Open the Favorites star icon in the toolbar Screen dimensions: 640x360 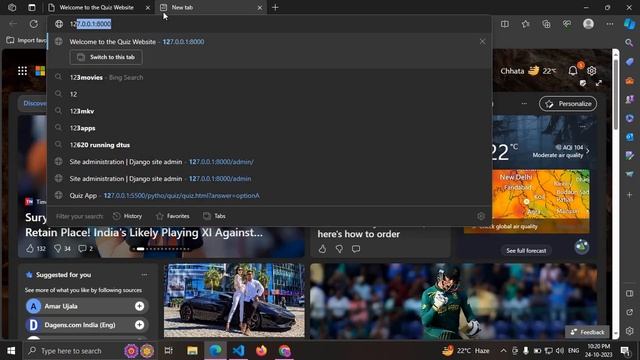pyautogui.click(x=525, y=24)
